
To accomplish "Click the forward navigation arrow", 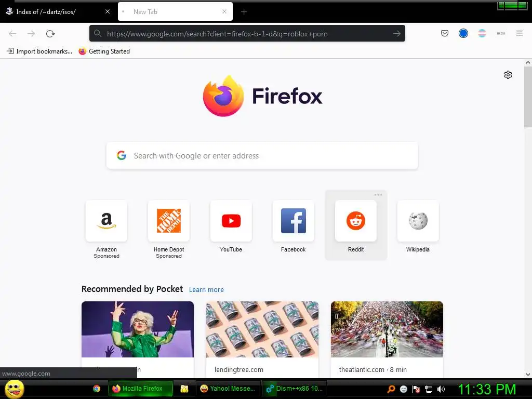I will click(31, 34).
